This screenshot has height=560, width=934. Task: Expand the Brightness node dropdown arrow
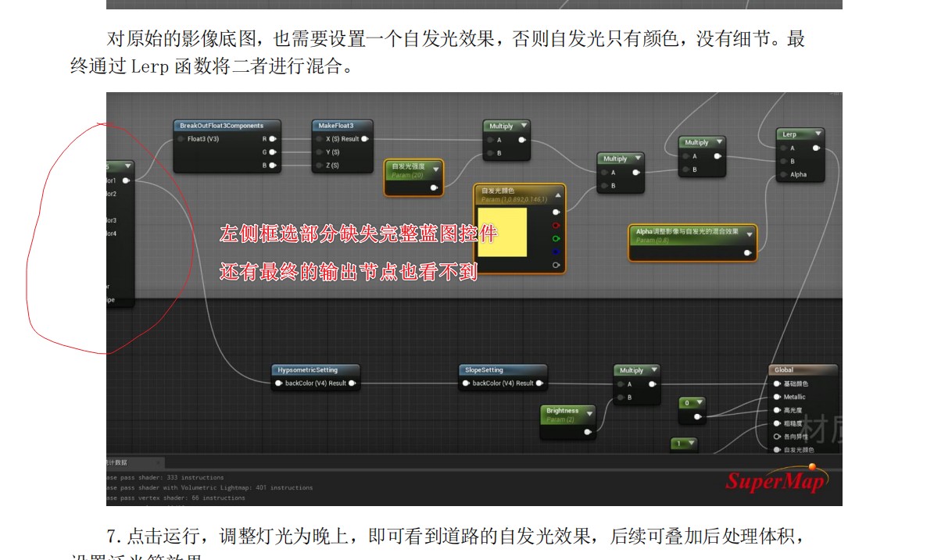(589, 413)
